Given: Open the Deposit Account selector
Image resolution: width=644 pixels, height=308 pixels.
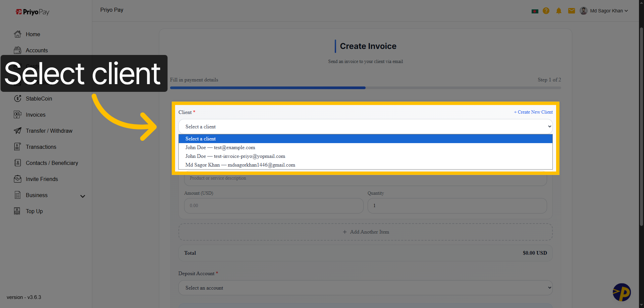Looking at the screenshot, I should tap(365, 288).
